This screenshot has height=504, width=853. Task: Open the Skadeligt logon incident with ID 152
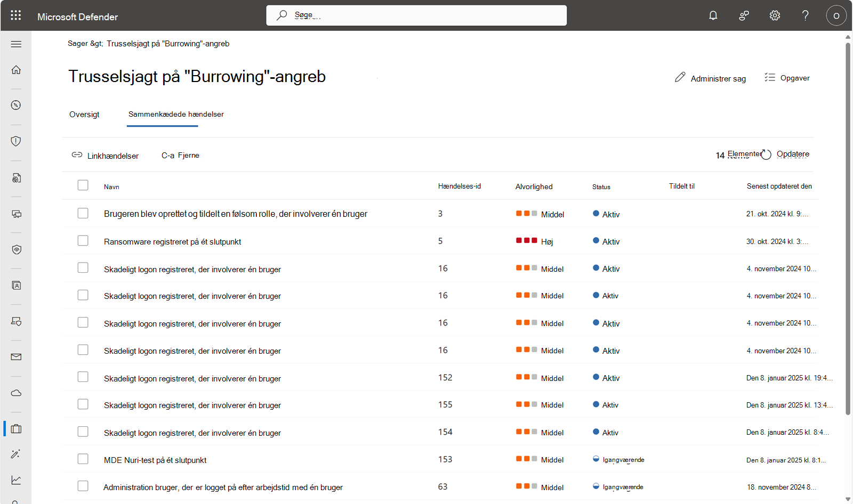tap(192, 379)
